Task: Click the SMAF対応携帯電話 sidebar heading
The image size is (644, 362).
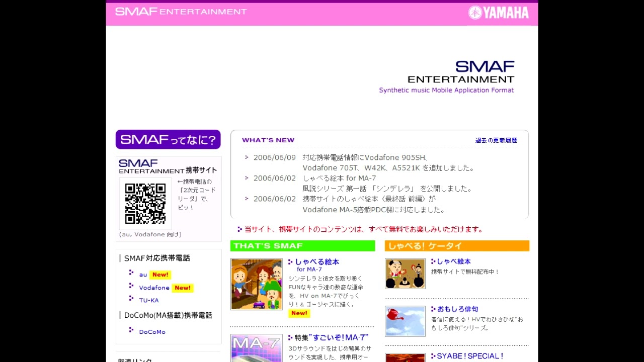Action: (x=157, y=258)
